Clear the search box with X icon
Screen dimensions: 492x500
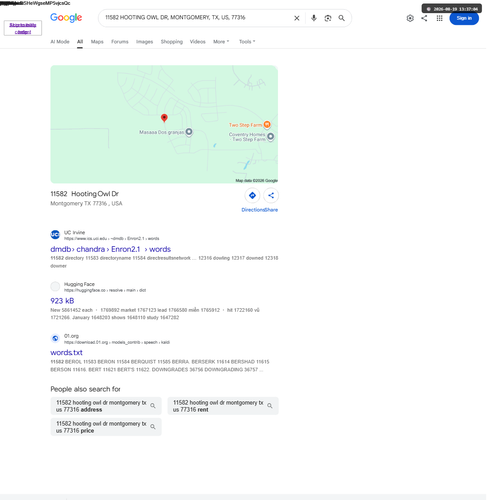[x=297, y=18]
